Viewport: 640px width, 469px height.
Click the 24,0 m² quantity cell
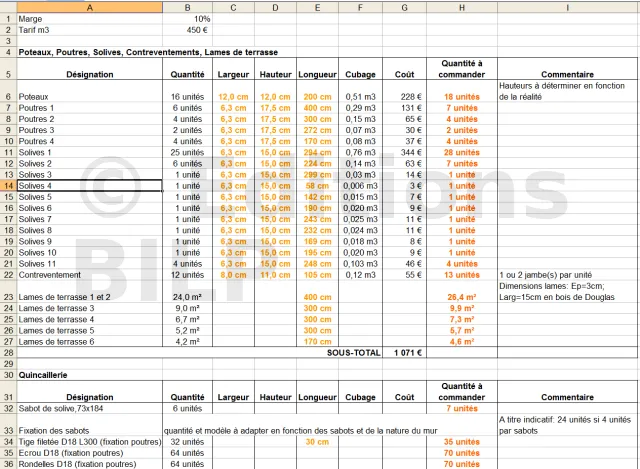point(188,297)
